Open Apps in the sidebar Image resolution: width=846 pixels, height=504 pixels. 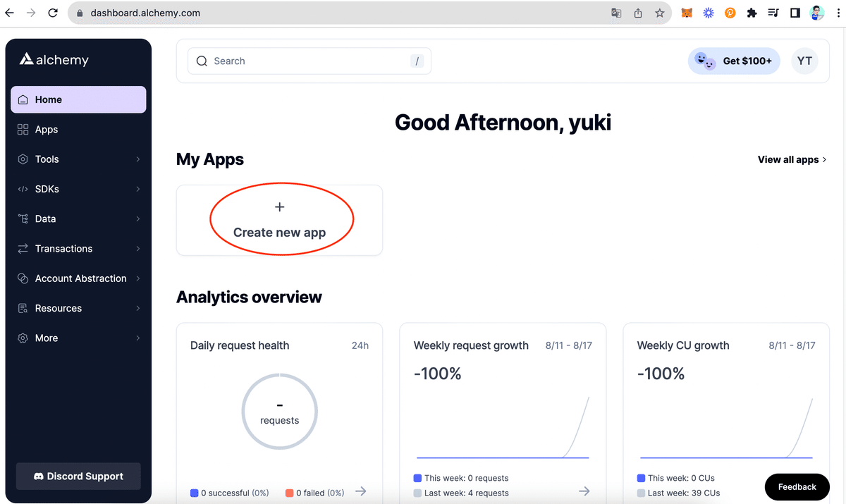pos(78,130)
